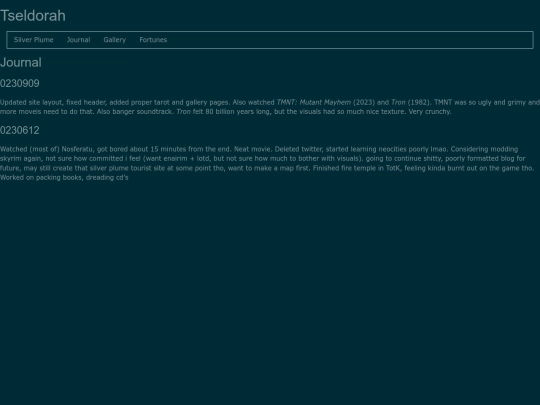The image size is (540, 405).
Task: Click 'Updated site layout' text
Action: pyautogui.click(x=31, y=102)
